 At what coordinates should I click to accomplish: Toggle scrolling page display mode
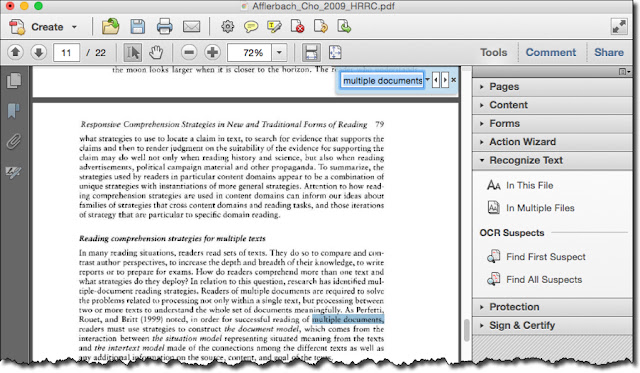coord(311,52)
